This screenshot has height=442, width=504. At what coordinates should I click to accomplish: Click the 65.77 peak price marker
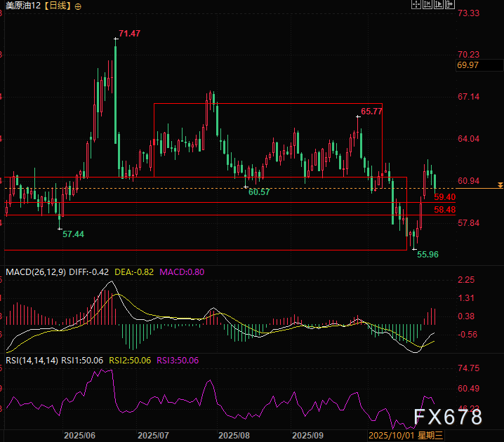pyautogui.click(x=371, y=111)
